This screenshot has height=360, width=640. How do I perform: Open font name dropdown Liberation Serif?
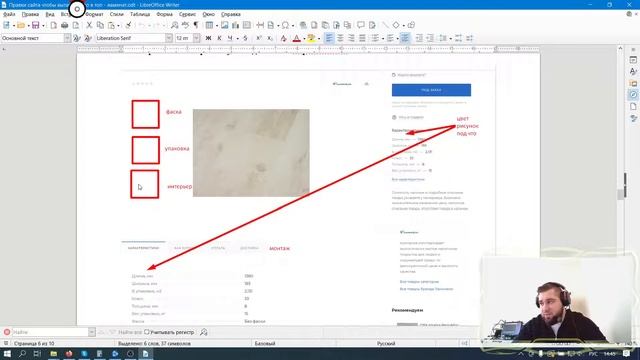click(169, 38)
